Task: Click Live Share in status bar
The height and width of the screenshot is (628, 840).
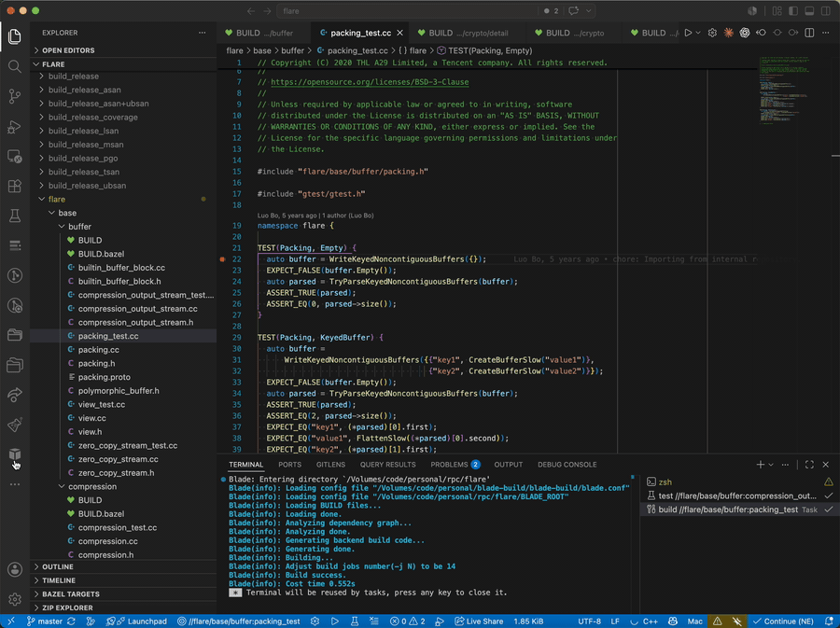Action: pos(479,621)
